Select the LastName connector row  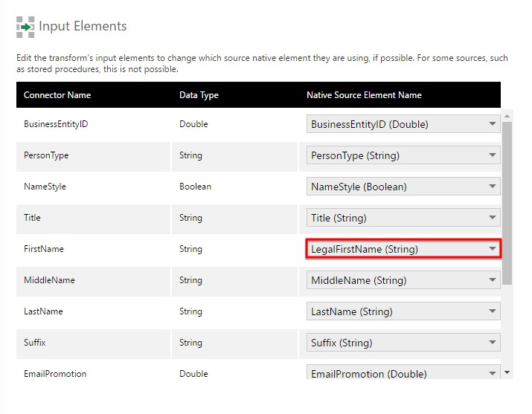tap(43, 311)
